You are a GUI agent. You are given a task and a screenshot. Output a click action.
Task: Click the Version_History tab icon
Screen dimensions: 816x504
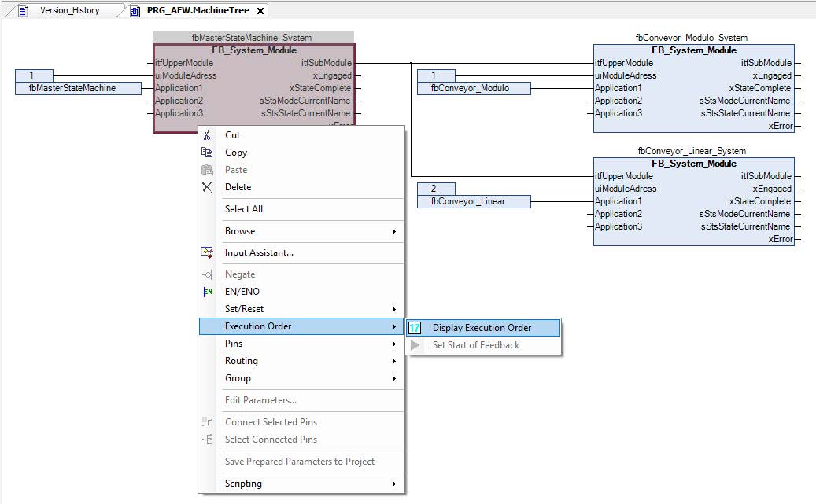click(x=24, y=11)
